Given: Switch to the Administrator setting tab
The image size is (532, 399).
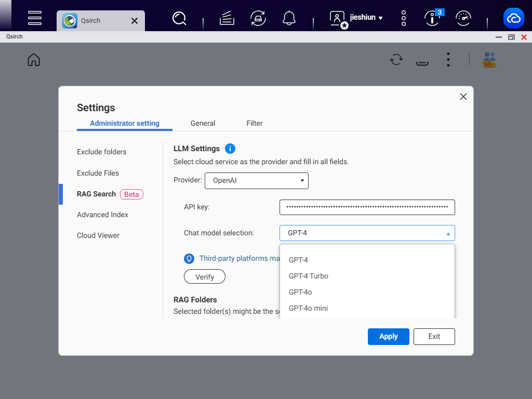Looking at the screenshot, I should pos(125,123).
